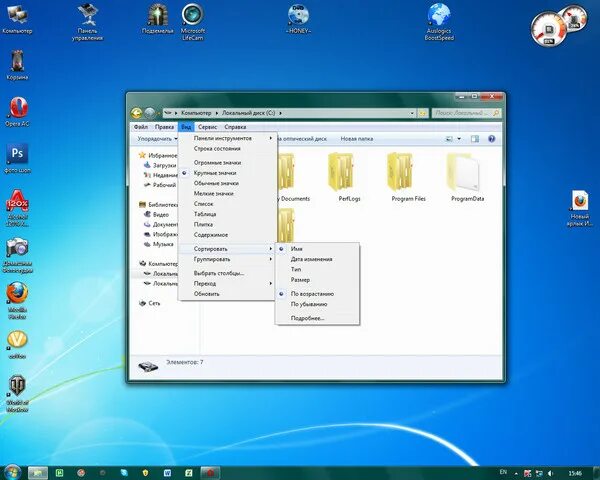600x480 pixels.
Task: Click arrow after Локальный диск (C:) breadcrumb
Action: point(280,113)
